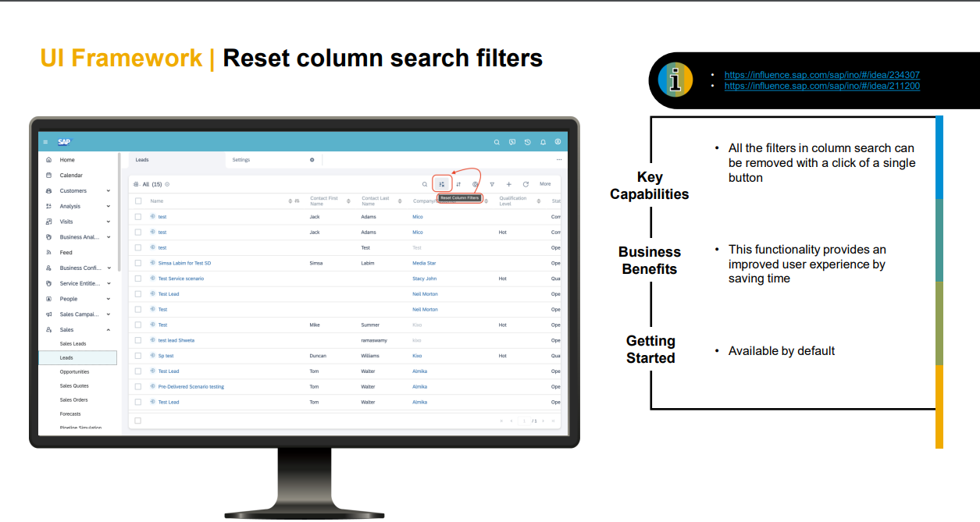
Task: Collapse the Sales menu
Action: [109, 330]
